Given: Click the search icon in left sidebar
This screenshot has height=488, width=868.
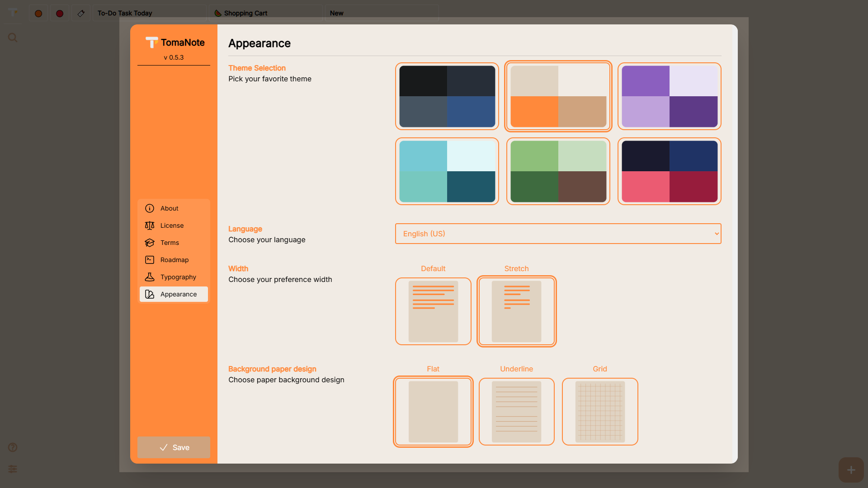Looking at the screenshot, I should click(13, 38).
